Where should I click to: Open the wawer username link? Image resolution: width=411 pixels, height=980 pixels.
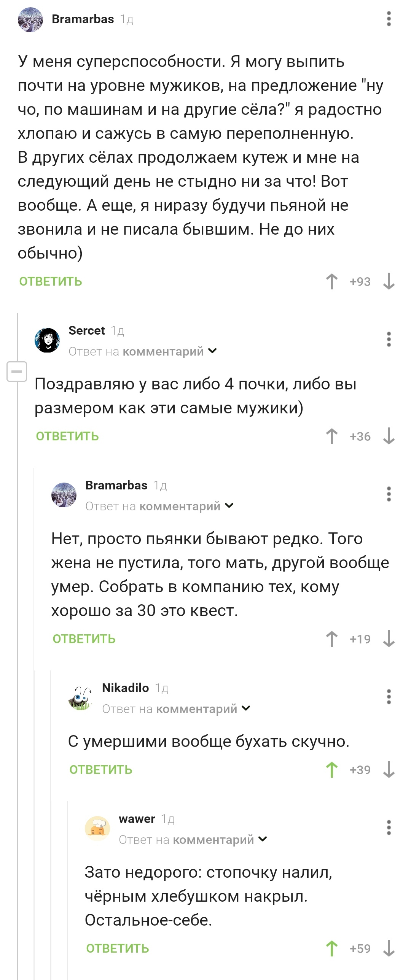pyautogui.click(x=137, y=819)
